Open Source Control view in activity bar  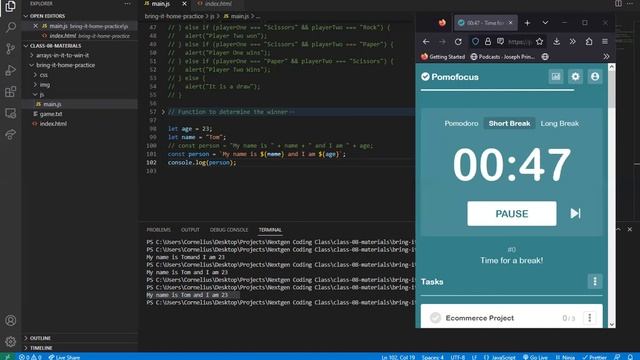tap(11, 49)
